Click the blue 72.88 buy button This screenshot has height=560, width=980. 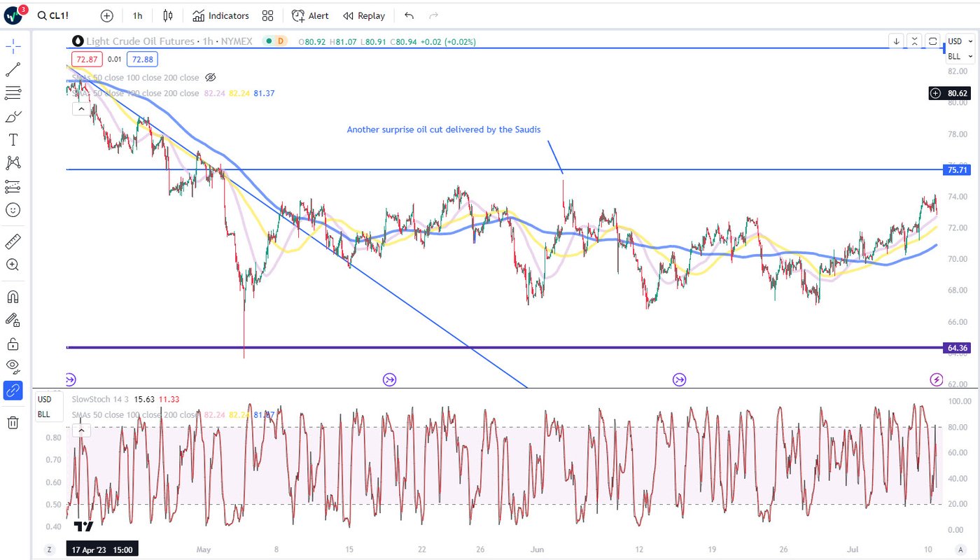click(141, 59)
